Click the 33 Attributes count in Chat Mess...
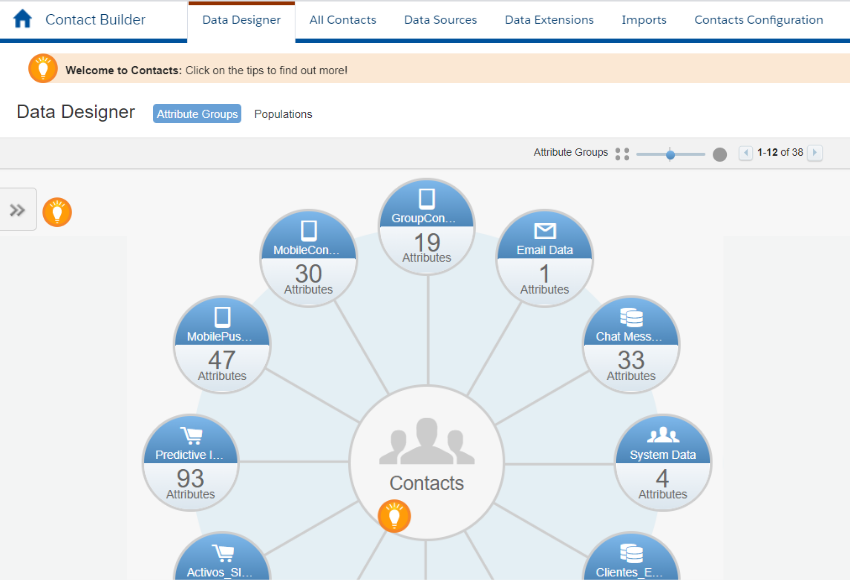 tap(631, 366)
